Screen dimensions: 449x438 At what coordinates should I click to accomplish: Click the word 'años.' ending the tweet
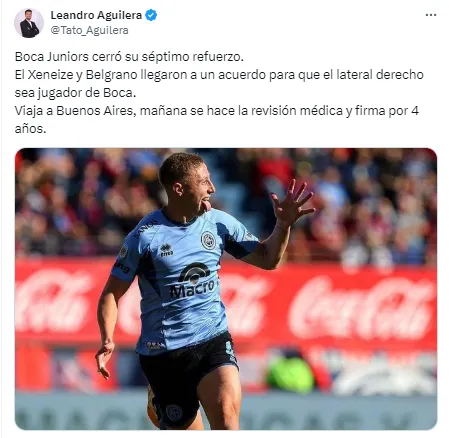tap(30, 129)
